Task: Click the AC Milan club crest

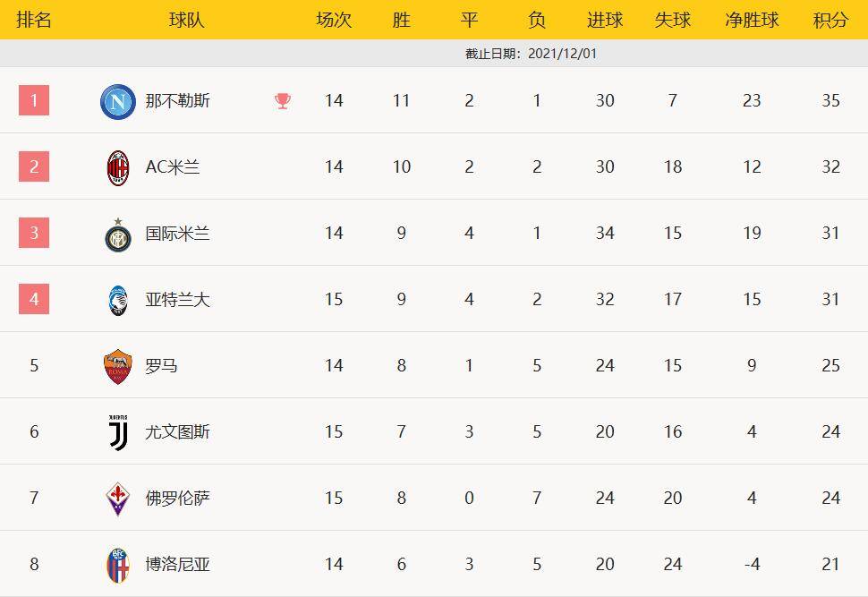Action: point(118,167)
